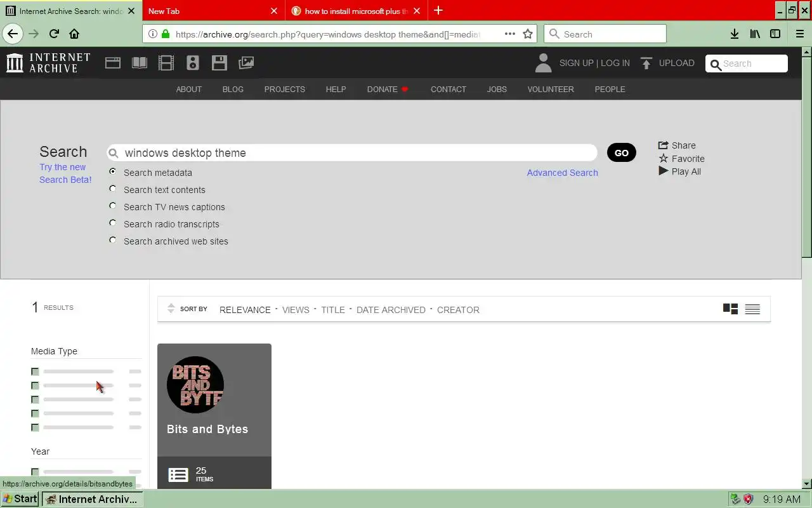812x508 pixels.
Task: Select Search TV news captions option
Action: coord(113,206)
